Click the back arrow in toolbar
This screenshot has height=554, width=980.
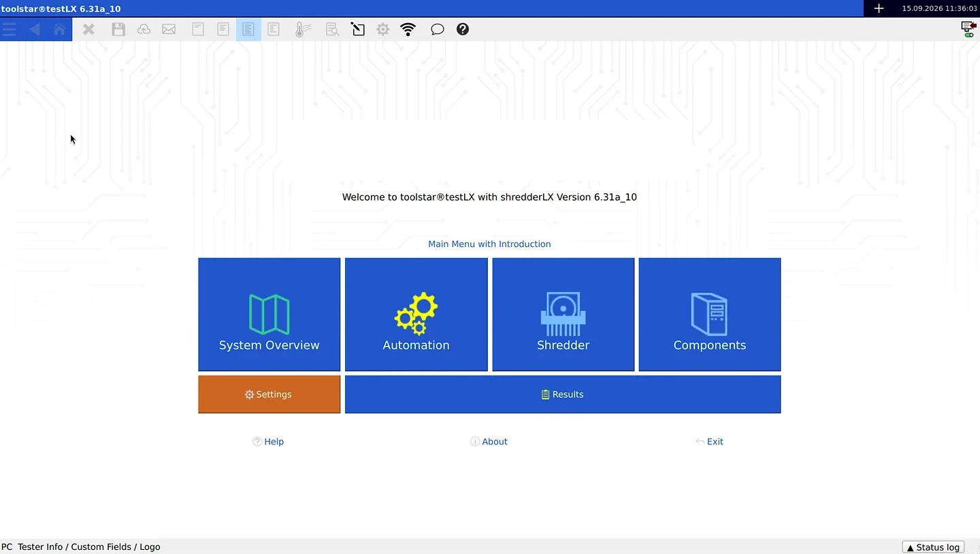34,29
